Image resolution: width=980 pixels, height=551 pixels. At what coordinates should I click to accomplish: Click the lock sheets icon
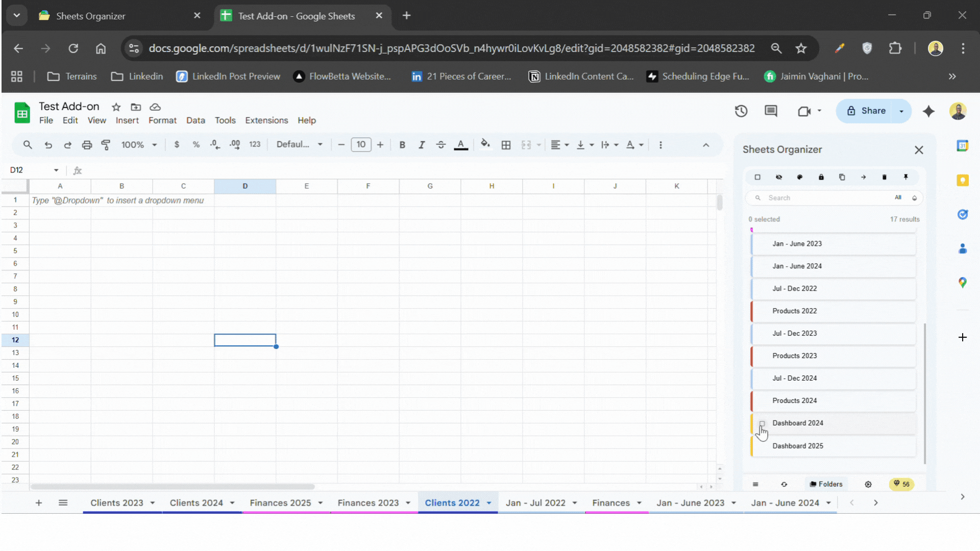tap(821, 177)
